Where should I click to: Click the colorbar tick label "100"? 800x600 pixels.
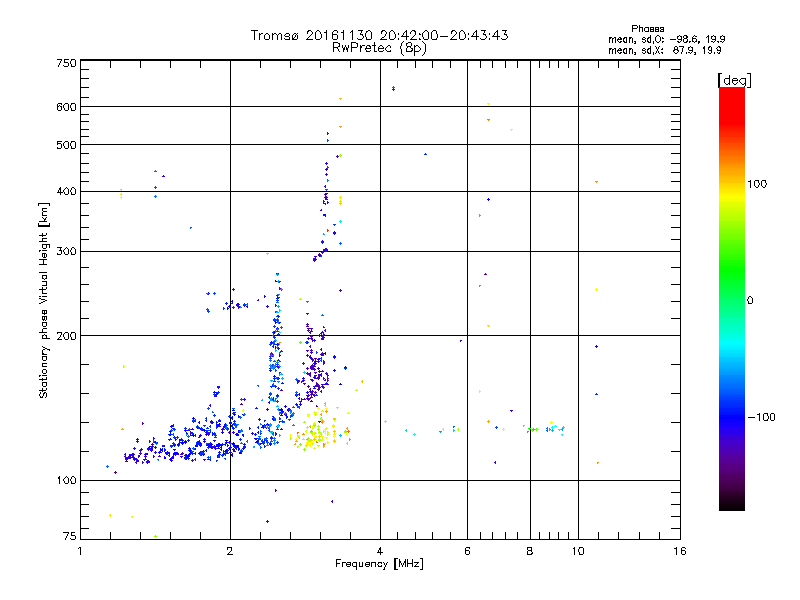[757, 184]
